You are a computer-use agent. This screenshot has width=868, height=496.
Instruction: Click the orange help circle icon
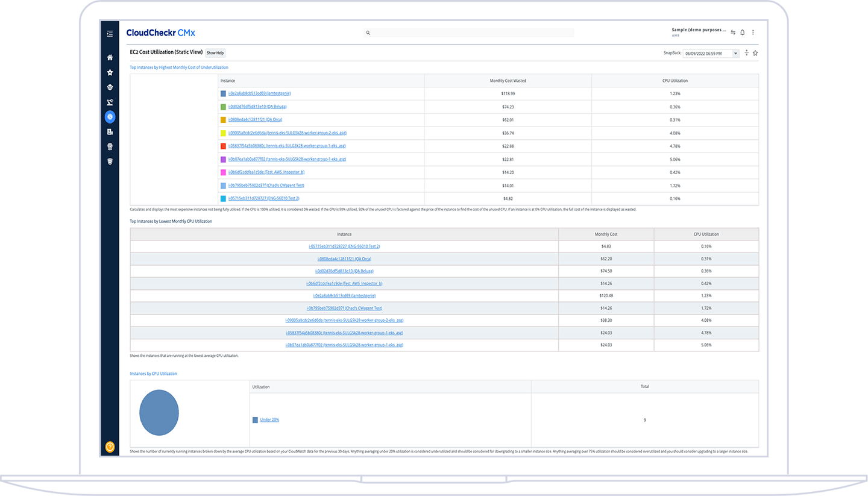pyautogui.click(x=110, y=447)
